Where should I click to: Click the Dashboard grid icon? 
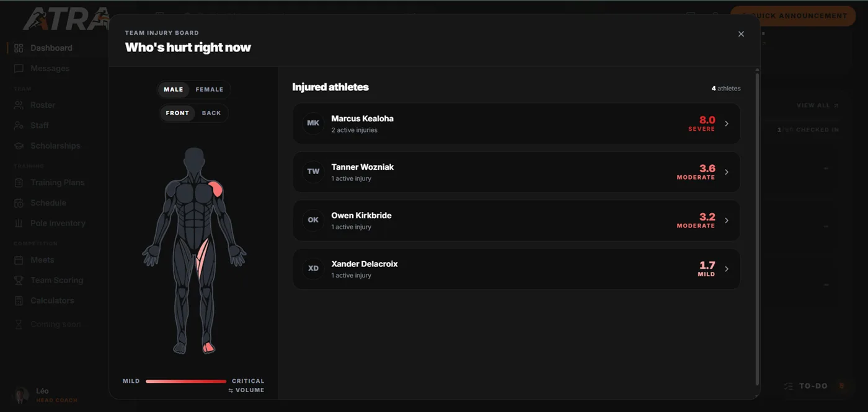pyautogui.click(x=19, y=48)
